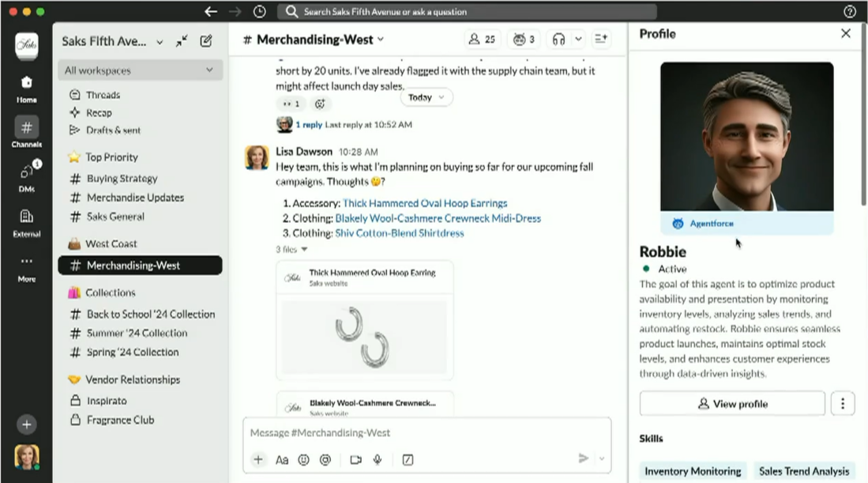This screenshot has width=868, height=483.
Task: Collapse the 3 files attachment list
Action: click(291, 249)
